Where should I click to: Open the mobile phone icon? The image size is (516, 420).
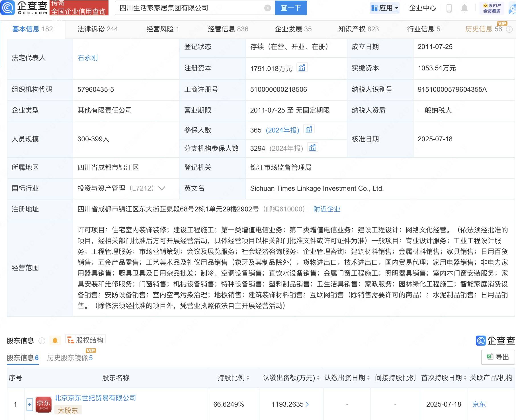coord(449,8)
